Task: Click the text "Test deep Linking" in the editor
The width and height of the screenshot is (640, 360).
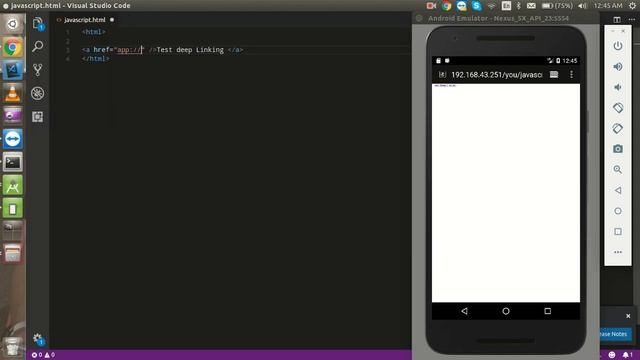Action: (x=190, y=50)
